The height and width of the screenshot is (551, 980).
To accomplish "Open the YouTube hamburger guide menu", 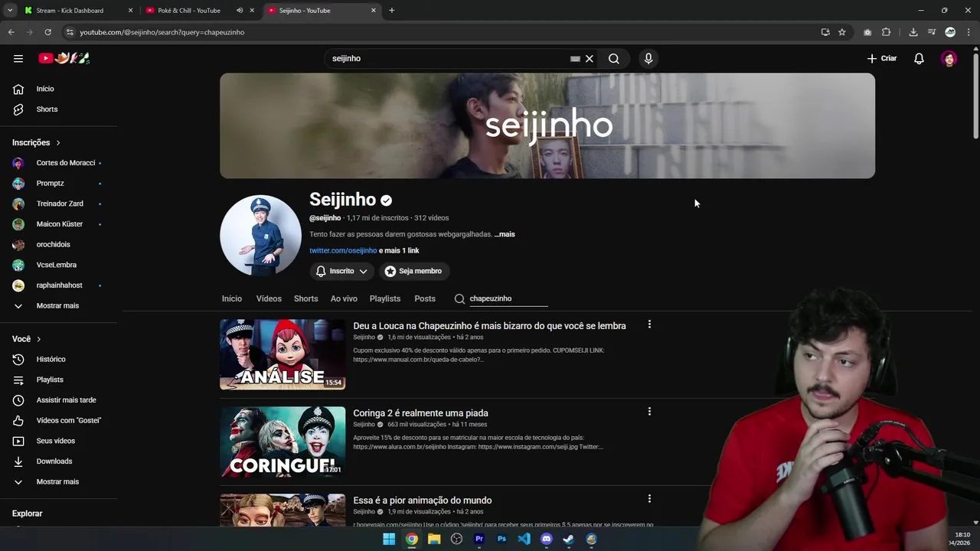I will [18, 58].
